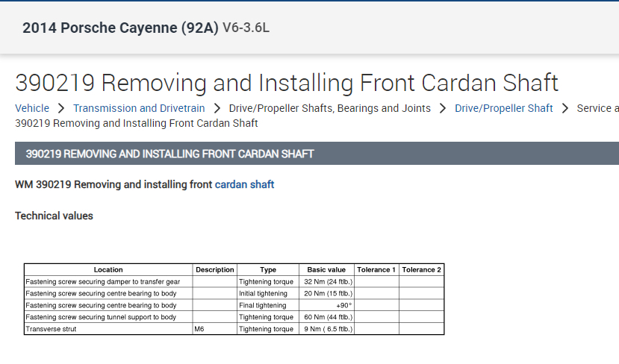Click the Tolerance 1 column header
Screen dimensions: 619x364
(376, 269)
